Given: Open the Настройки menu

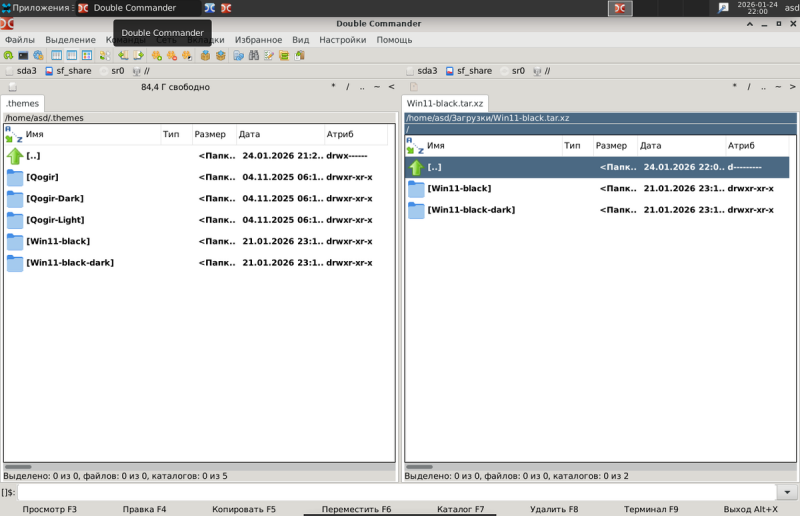Looking at the screenshot, I should [342, 40].
